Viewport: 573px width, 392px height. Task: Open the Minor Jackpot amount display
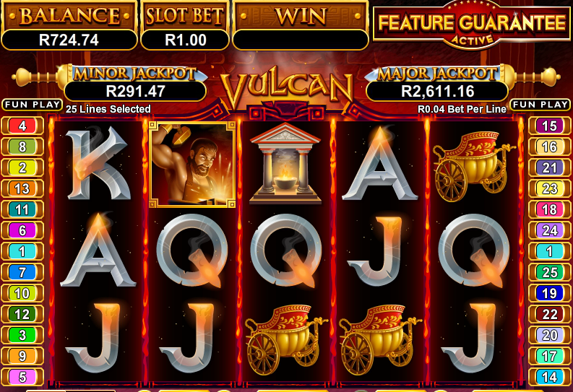click(x=135, y=91)
